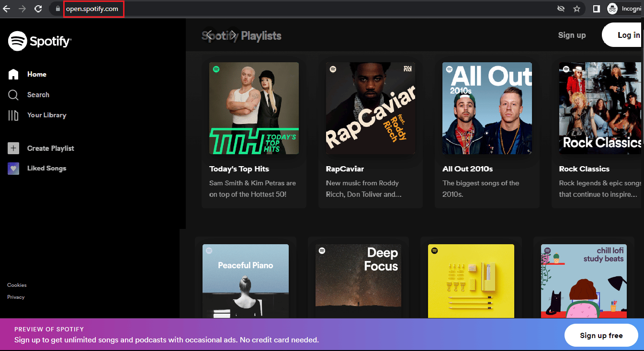Click the Log in button
Screen dimensions: 644x351
pos(621,35)
